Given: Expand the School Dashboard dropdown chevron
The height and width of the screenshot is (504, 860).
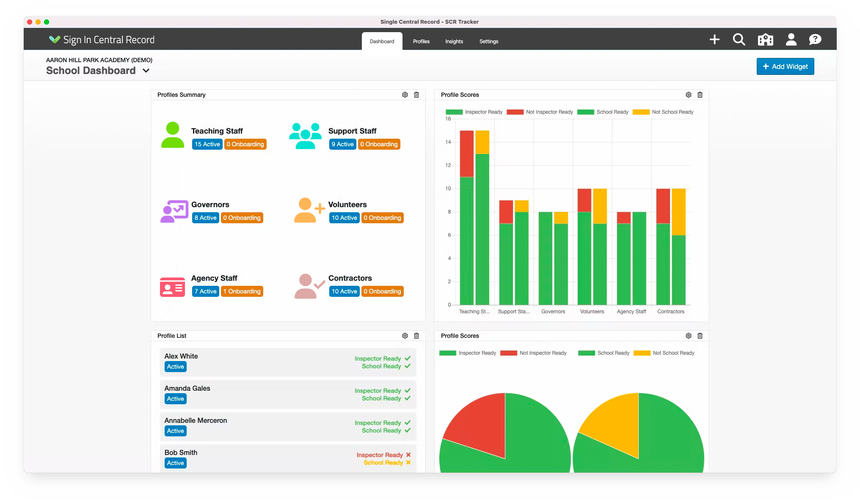Looking at the screenshot, I should 146,71.
